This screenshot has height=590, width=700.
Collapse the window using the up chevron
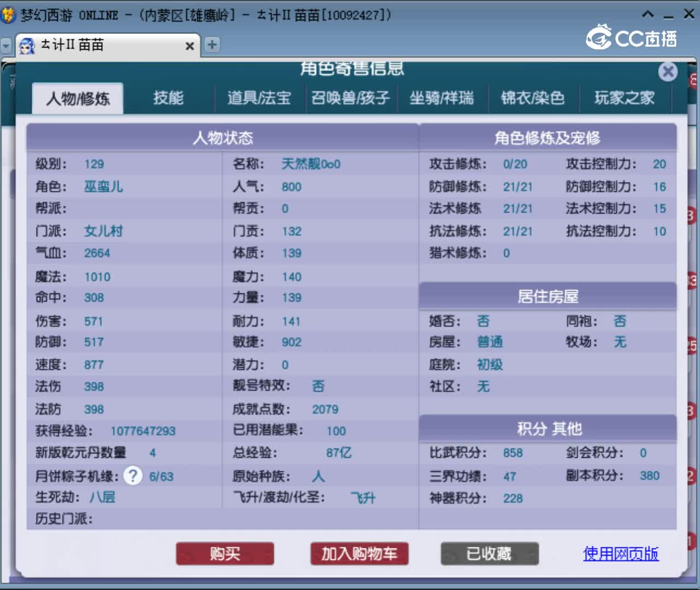pos(647,14)
